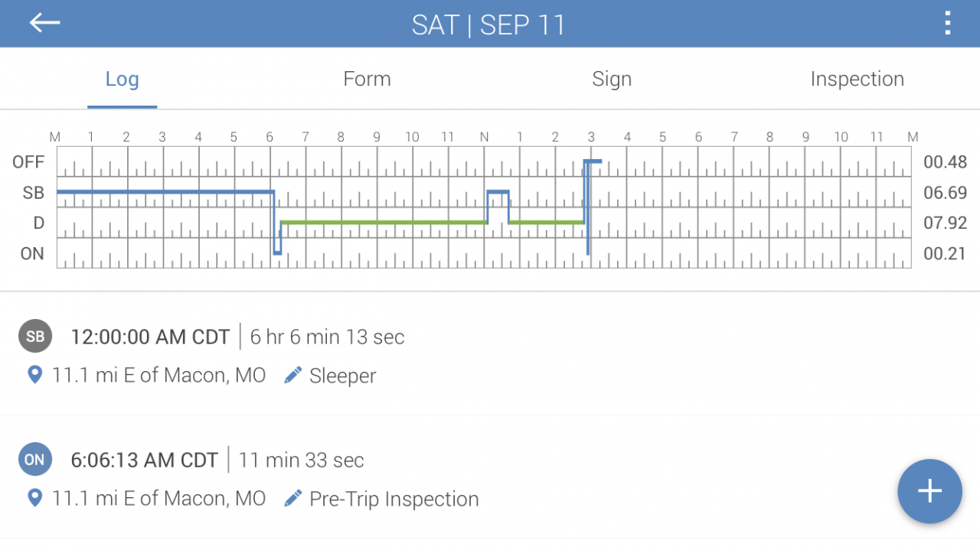Image resolution: width=980 pixels, height=550 pixels.
Task: Open the three-dot overflow menu
Action: click(x=948, y=23)
